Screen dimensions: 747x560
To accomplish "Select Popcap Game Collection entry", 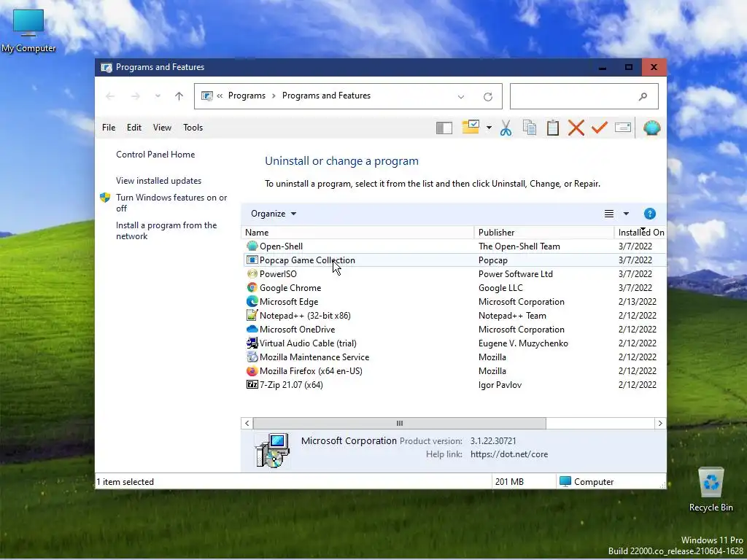I will click(x=454, y=260).
